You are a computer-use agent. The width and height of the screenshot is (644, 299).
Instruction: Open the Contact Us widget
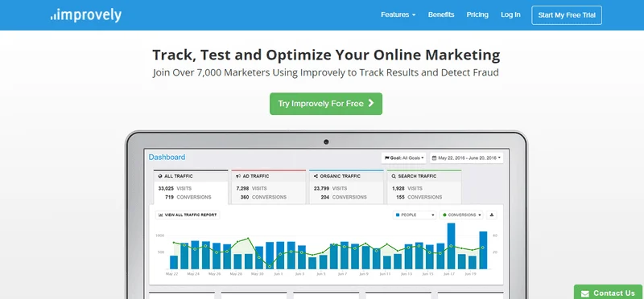(x=609, y=292)
